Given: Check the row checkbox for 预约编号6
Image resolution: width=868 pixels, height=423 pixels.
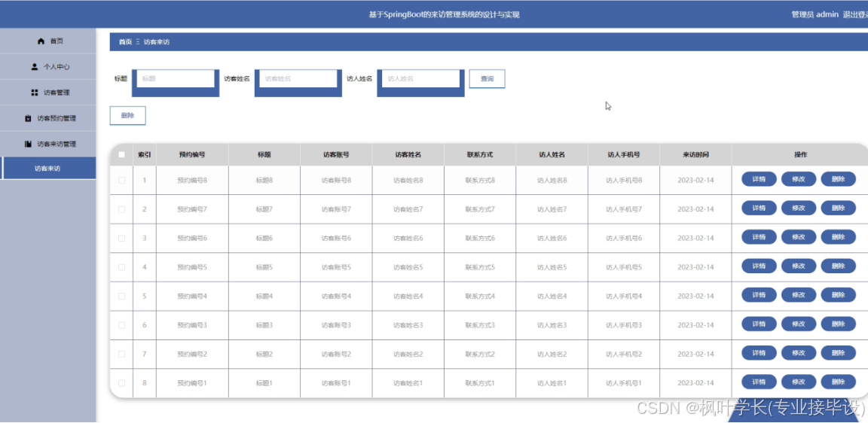Looking at the screenshot, I should coord(122,239).
